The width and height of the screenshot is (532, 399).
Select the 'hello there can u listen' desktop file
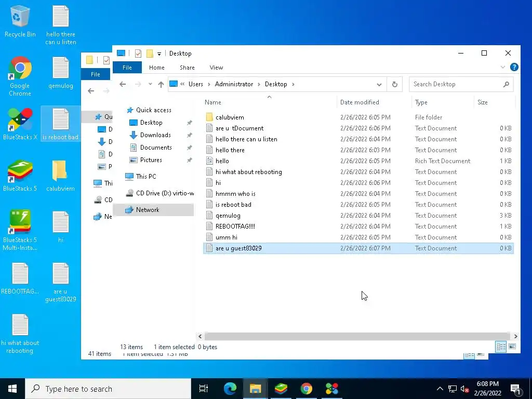[60, 25]
